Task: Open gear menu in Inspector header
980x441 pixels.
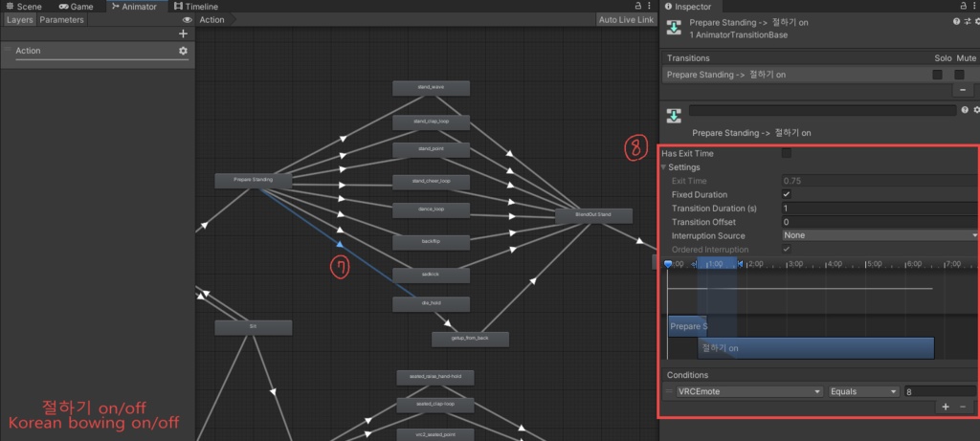Action: (977, 21)
